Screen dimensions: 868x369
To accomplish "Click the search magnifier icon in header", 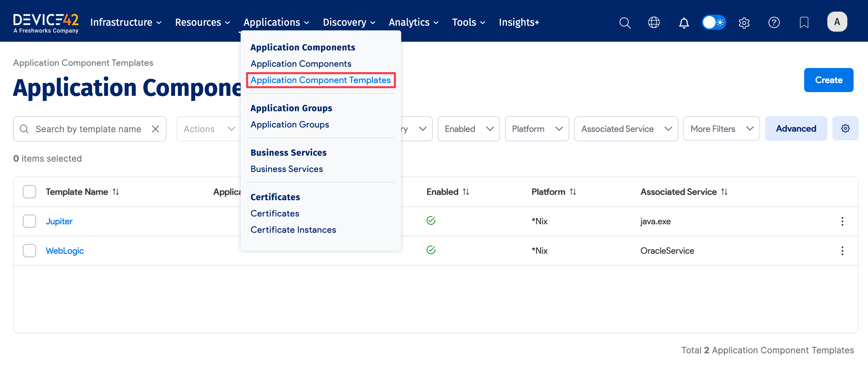I will coord(625,23).
